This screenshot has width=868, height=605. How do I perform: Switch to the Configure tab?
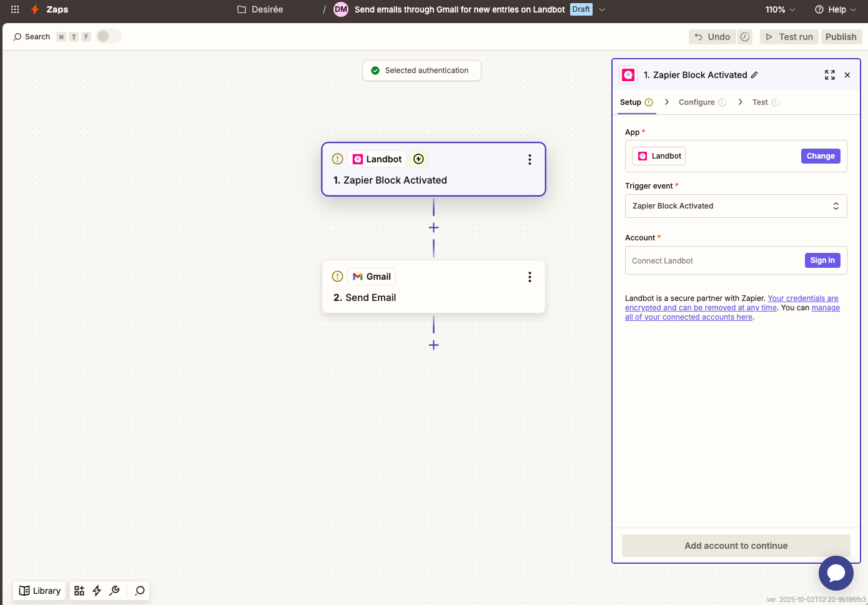pos(697,102)
